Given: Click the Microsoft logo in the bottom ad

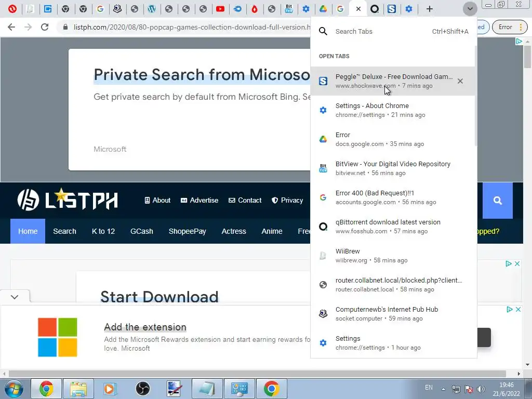Looking at the screenshot, I should [58, 337].
